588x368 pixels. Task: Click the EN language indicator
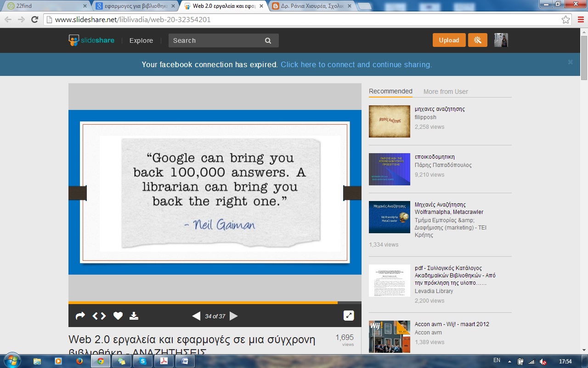497,361
